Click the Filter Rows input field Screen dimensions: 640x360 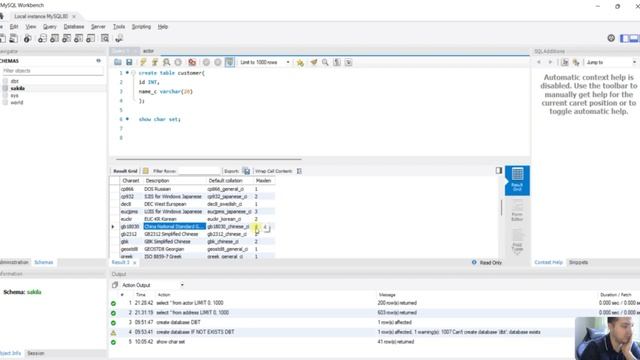199,171
